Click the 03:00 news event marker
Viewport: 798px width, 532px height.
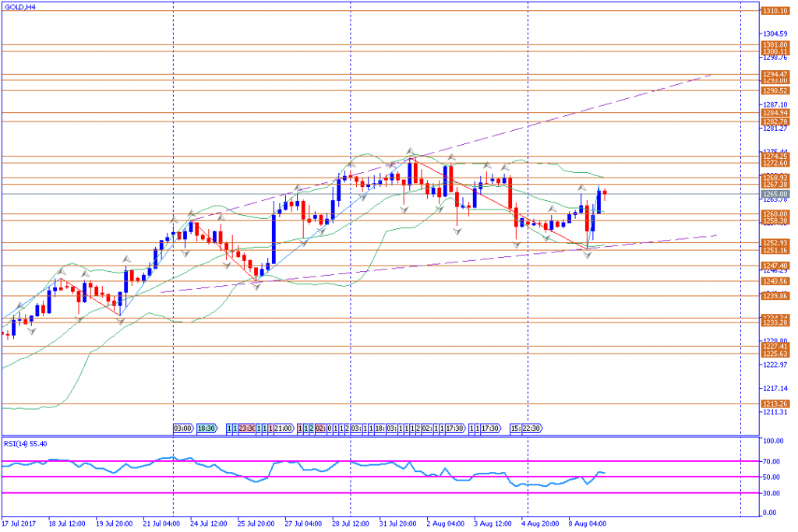pos(183,428)
